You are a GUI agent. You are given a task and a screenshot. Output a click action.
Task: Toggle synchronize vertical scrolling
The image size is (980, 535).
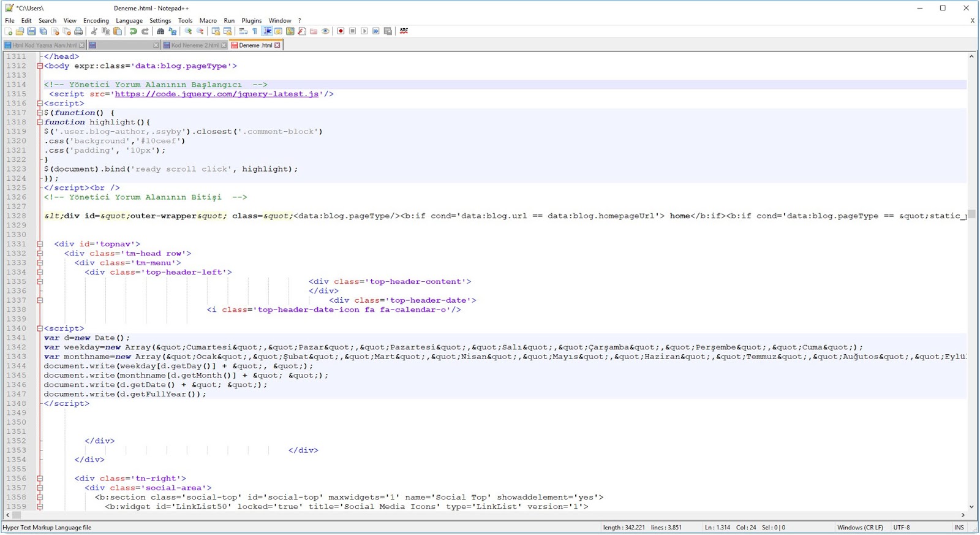pyautogui.click(x=216, y=31)
